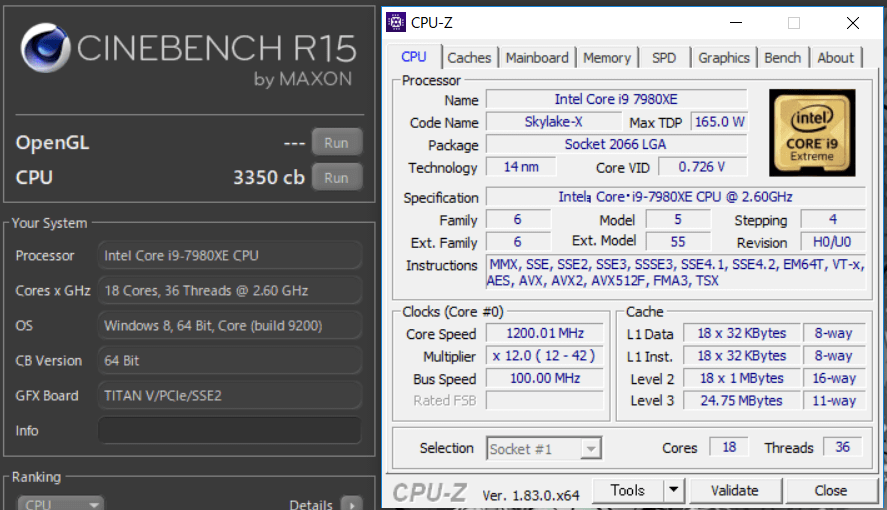Click the GFX Board field TITAN V/PCIe/SSE2

pos(230,395)
